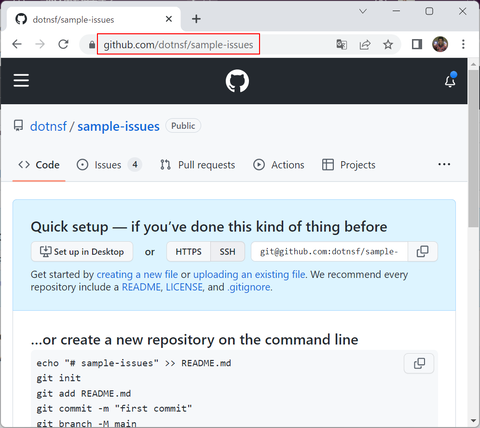Viewport: 480px width, 428px height.
Task: Open the .gitignore link
Action: click(x=249, y=287)
